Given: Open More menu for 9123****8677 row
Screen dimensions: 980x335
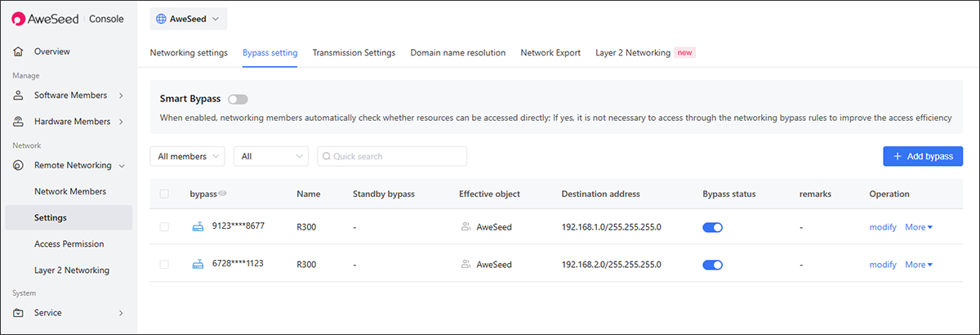Looking at the screenshot, I should point(919,227).
